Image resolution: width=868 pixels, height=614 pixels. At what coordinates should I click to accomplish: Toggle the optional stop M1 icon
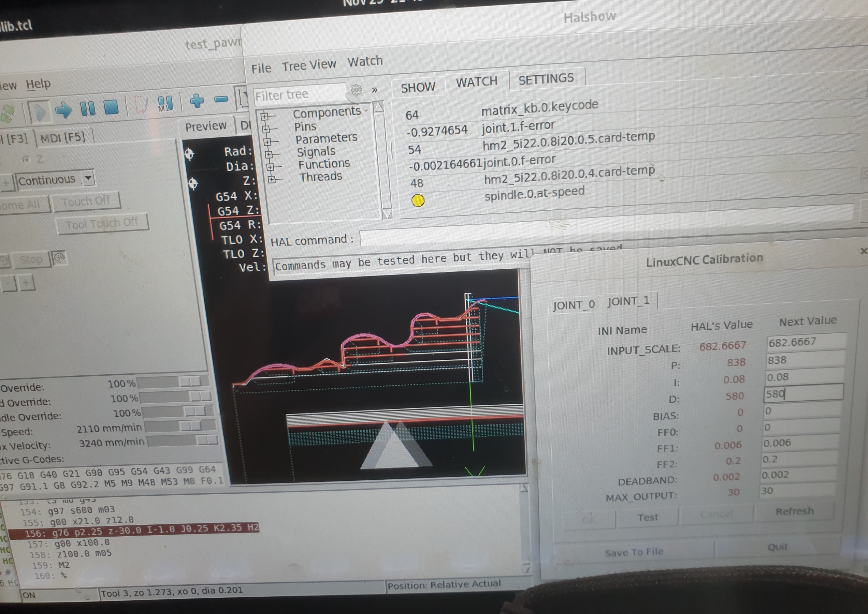tap(165, 104)
